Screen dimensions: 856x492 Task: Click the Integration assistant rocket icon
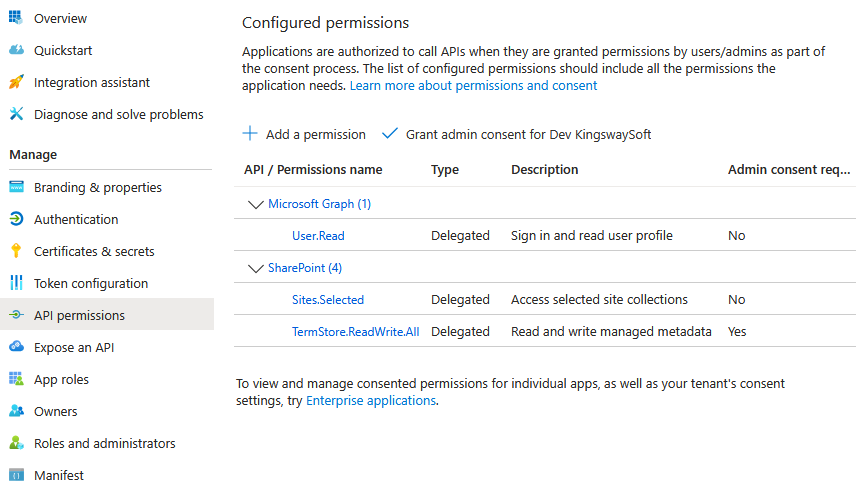(16, 82)
